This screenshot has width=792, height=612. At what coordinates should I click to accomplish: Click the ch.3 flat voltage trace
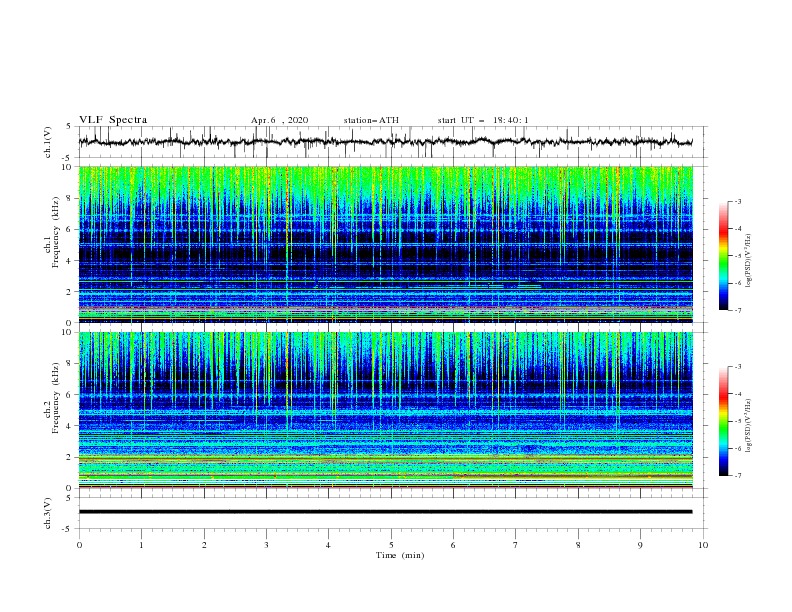tap(385, 512)
